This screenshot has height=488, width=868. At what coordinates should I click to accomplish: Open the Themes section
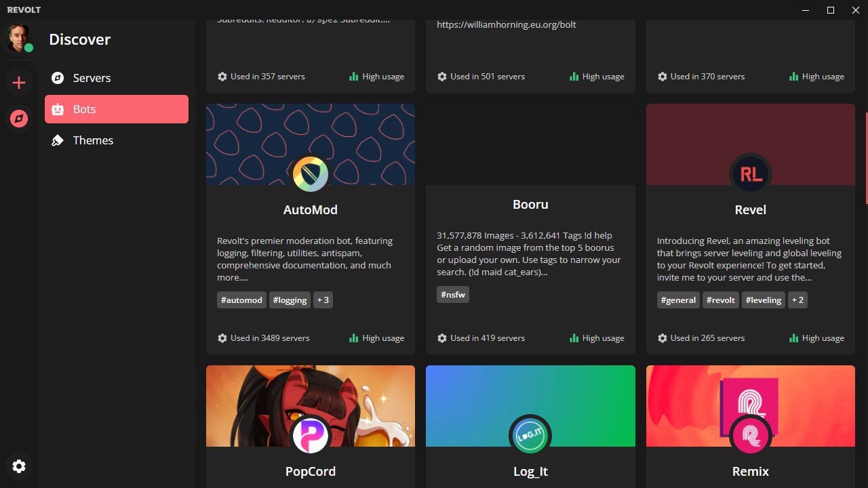[x=117, y=140]
